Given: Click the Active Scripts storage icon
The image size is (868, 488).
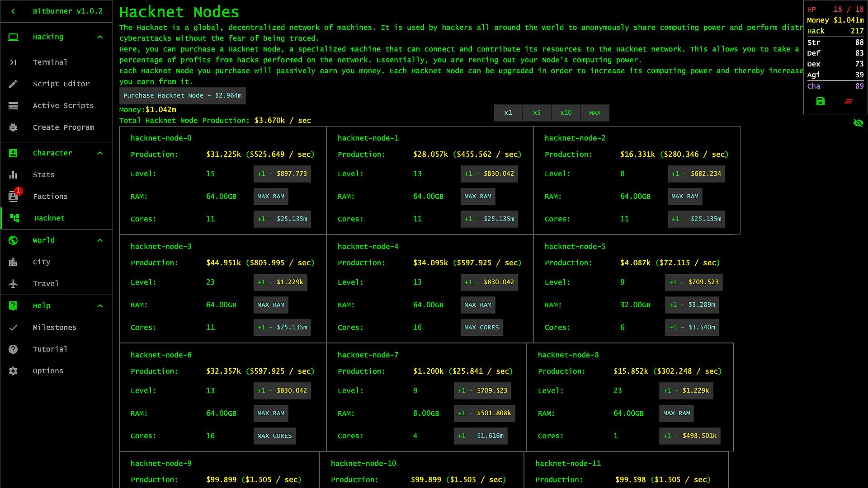Looking at the screenshot, I should tap(13, 106).
